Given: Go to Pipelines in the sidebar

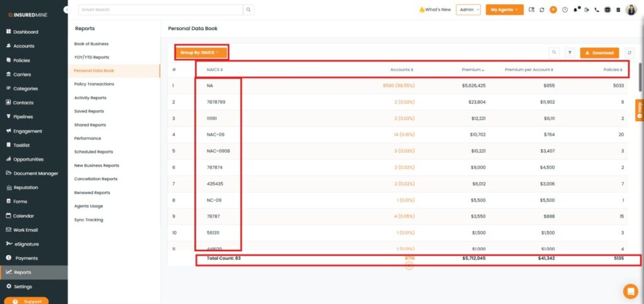Looking at the screenshot, I should 23,117.
